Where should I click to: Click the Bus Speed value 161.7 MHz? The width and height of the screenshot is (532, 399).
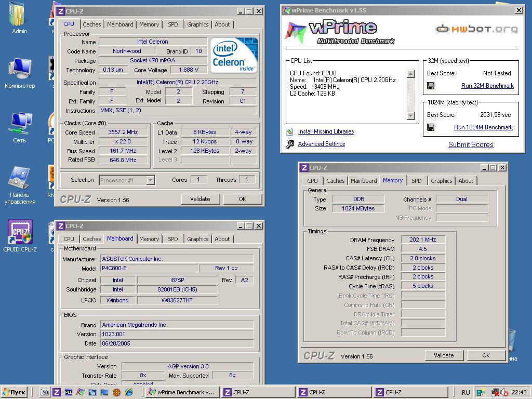[123, 151]
